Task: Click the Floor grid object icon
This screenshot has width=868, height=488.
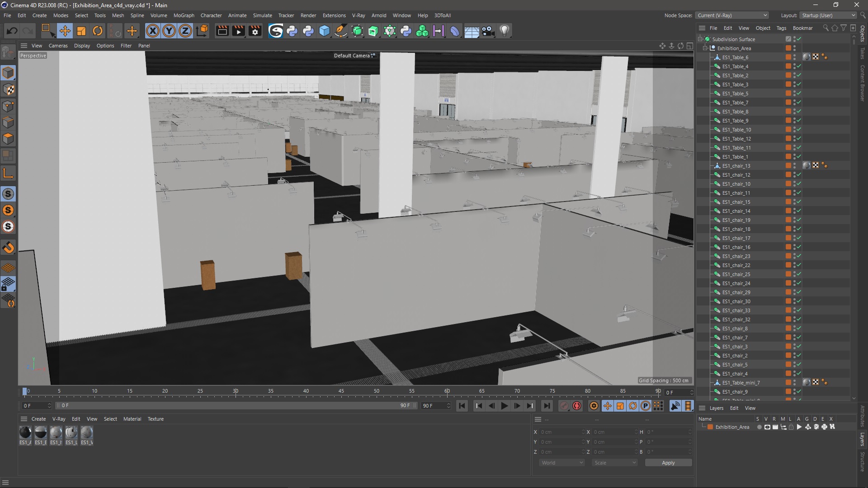Action: coord(472,31)
